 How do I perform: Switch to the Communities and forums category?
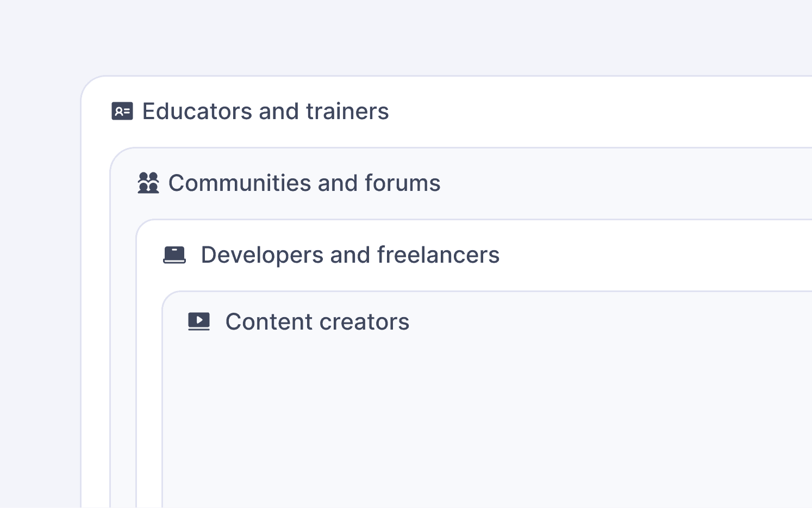(x=304, y=183)
